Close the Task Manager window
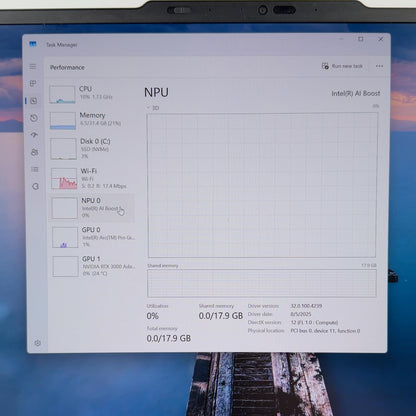Image resolution: width=416 pixels, height=416 pixels. [x=381, y=39]
